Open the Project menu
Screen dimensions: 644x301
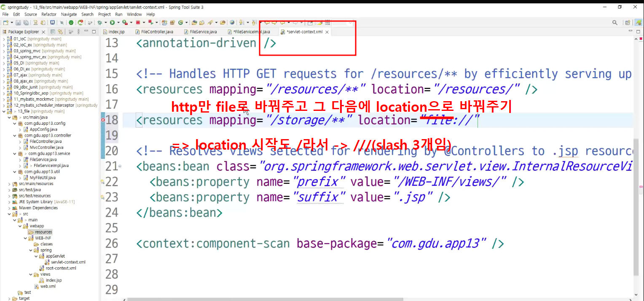(105, 14)
